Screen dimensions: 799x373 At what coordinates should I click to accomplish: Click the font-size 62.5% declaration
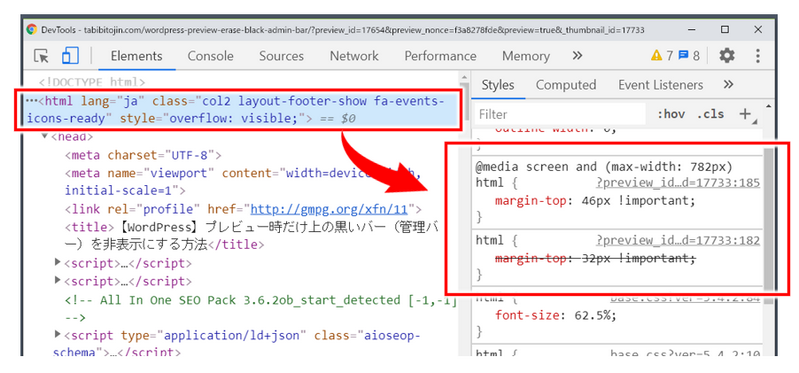pyautogui.click(x=555, y=315)
